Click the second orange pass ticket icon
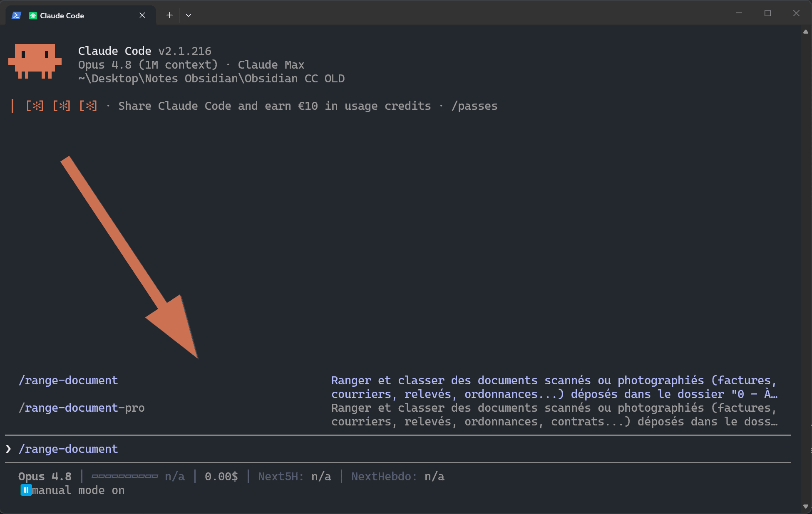812x514 pixels. 62,106
